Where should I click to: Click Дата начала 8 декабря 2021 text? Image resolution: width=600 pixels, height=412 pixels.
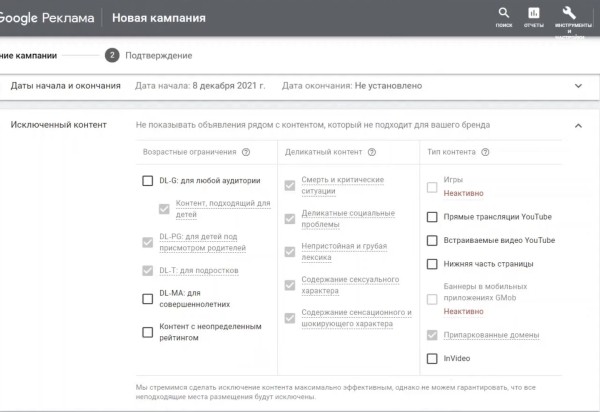click(x=200, y=86)
